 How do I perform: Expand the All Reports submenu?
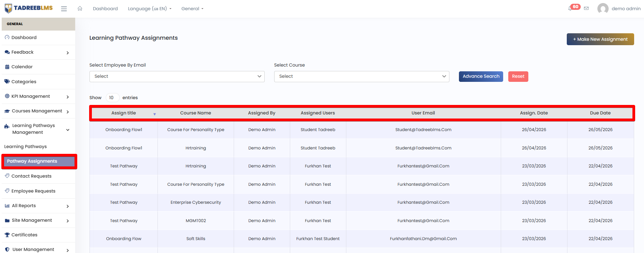coord(68,206)
